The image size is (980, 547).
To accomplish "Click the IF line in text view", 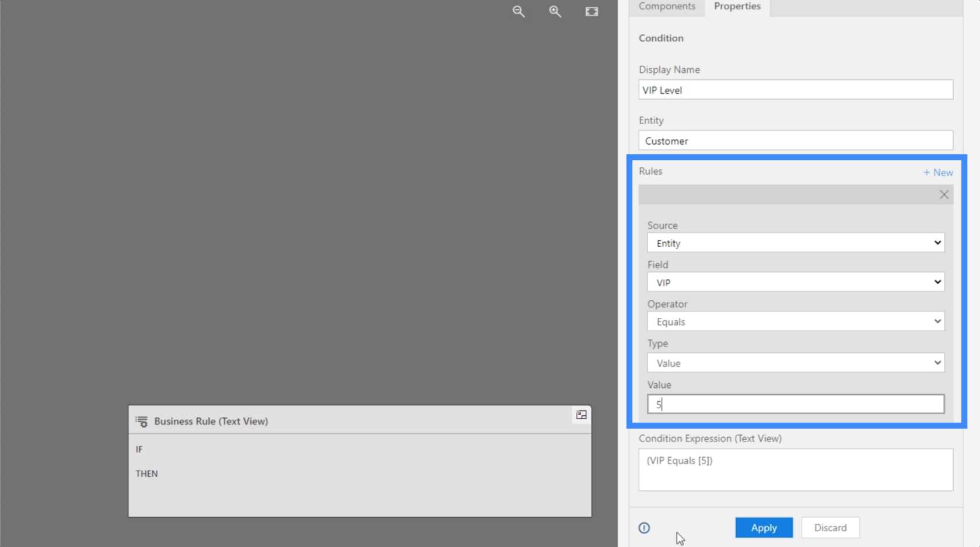I will (139, 450).
